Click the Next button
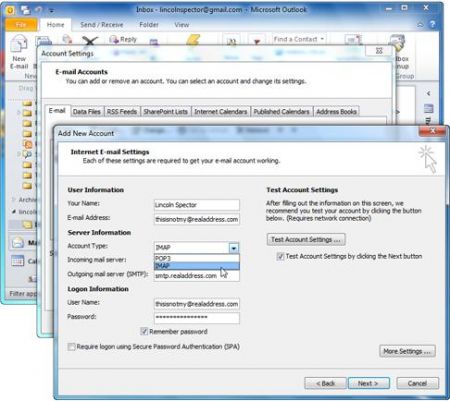The width and height of the screenshot is (450, 401). (x=368, y=383)
